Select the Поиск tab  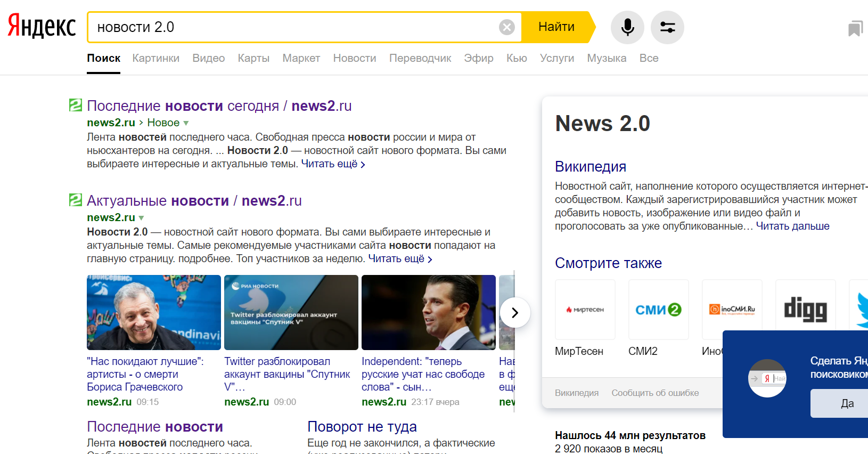[x=104, y=58]
